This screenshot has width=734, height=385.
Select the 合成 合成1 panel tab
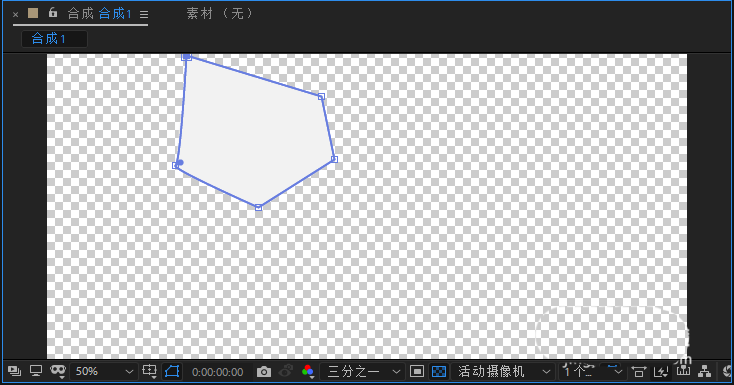(x=99, y=14)
